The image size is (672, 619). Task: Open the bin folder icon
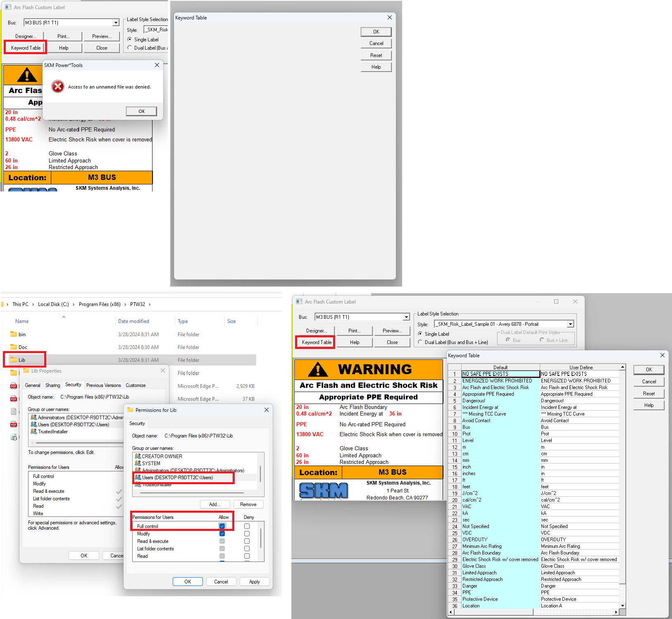[x=14, y=334]
